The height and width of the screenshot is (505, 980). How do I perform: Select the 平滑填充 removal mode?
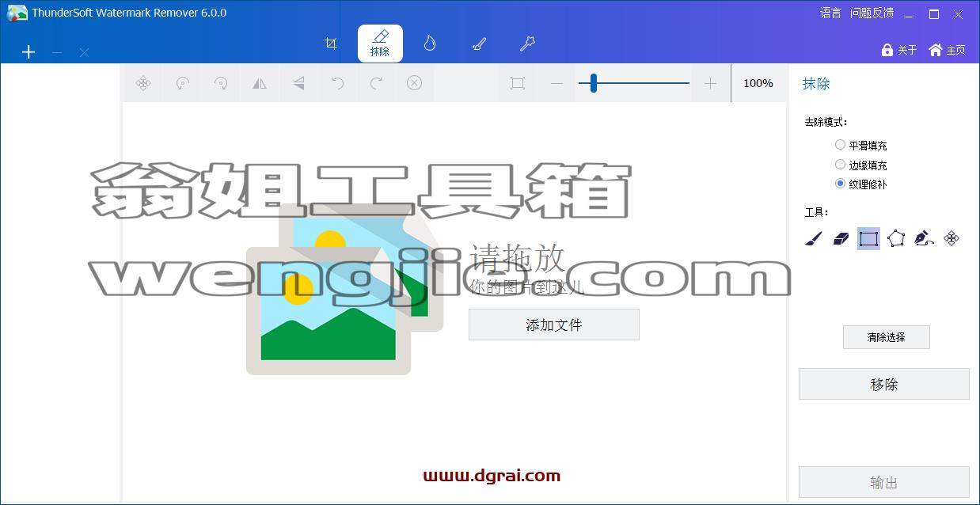[861, 145]
